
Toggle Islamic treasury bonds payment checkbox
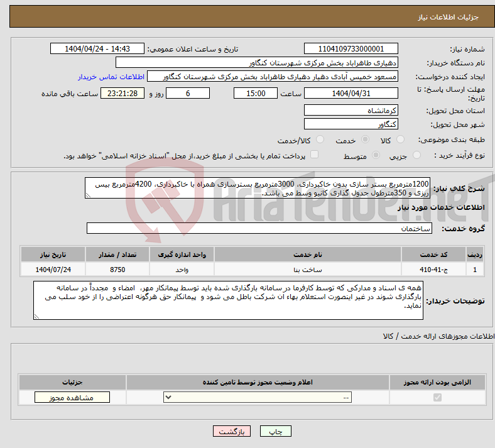[x=315, y=155]
